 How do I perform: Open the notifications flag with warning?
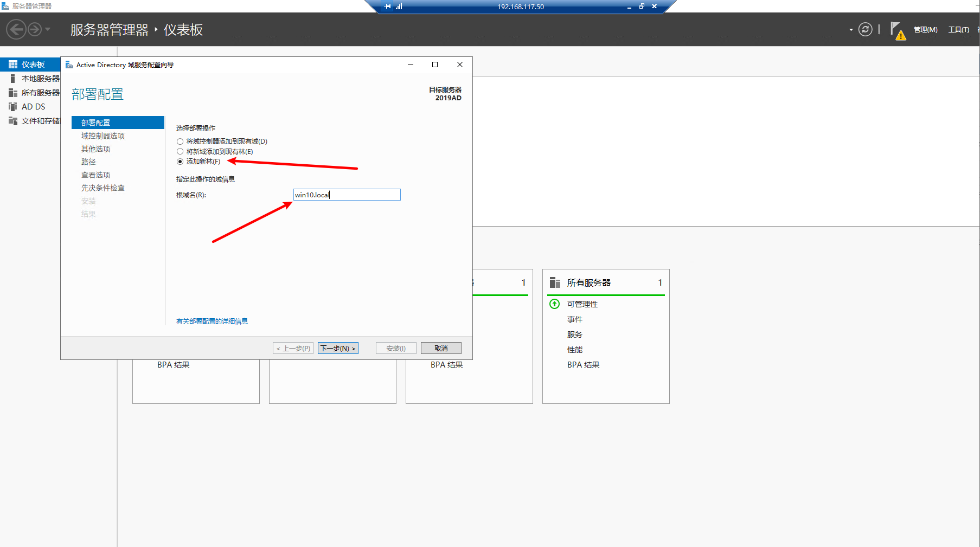pyautogui.click(x=897, y=30)
